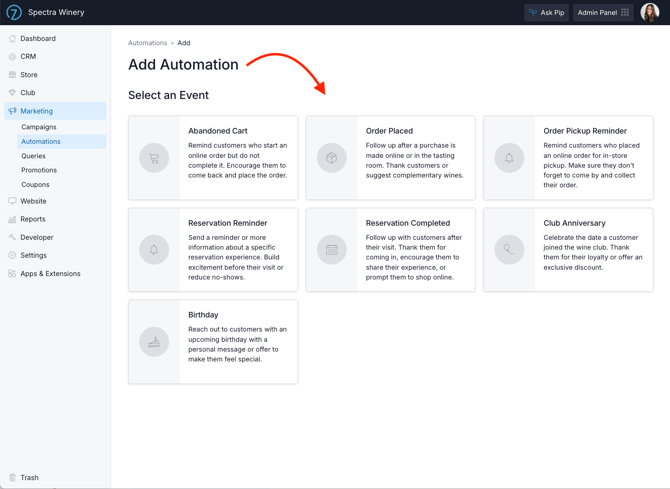Open Apps & Extensions label
Screen dimensions: 670x489
(50, 274)
